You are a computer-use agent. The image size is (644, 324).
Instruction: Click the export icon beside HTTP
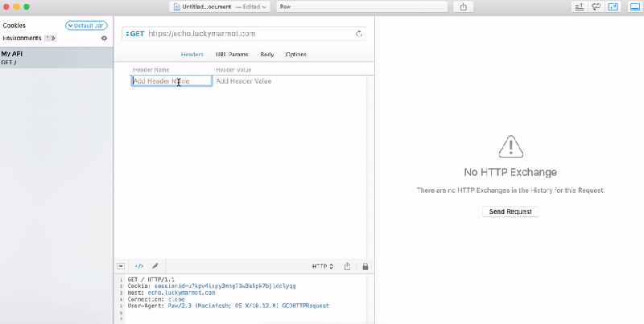pos(347,266)
